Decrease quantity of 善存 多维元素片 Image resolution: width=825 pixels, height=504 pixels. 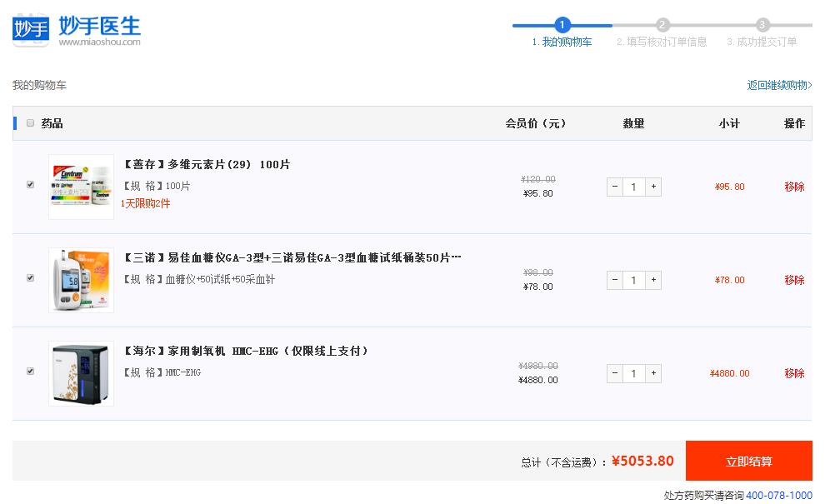pyautogui.click(x=614, y=187)
